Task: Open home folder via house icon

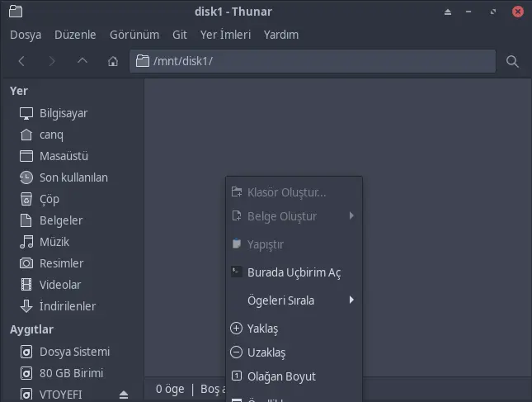Action: click(113, 61)
